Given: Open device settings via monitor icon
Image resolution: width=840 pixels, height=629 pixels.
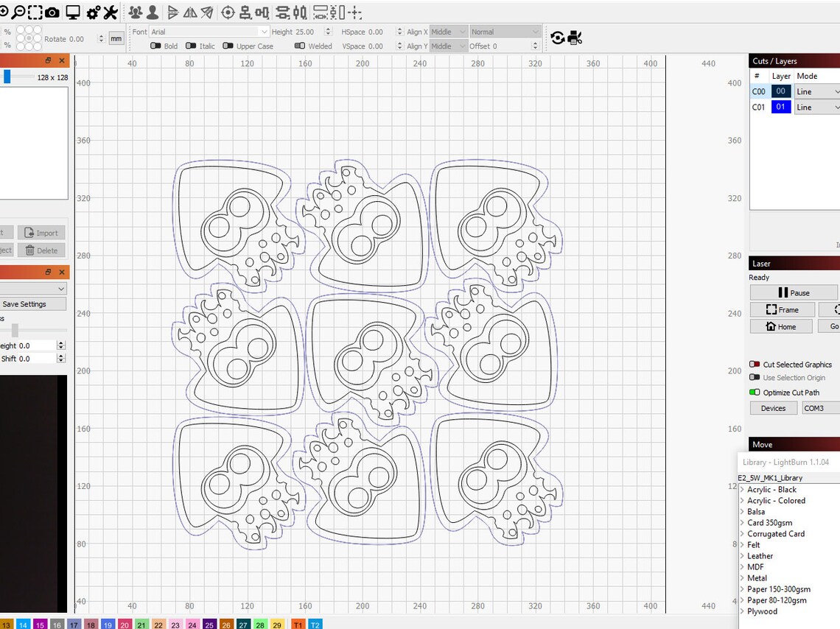Looking at the screenshot, I should (72, 12).
